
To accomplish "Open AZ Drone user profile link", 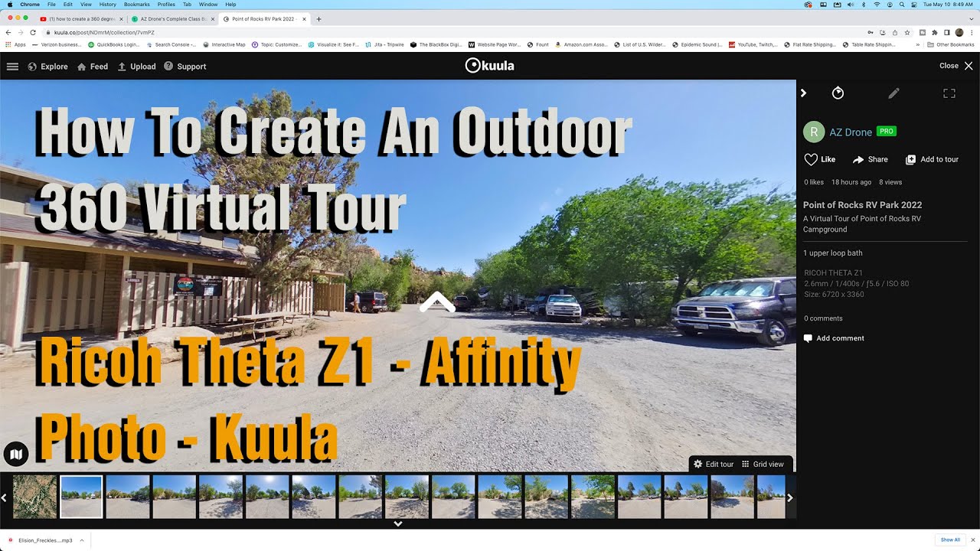I will 851,132.
